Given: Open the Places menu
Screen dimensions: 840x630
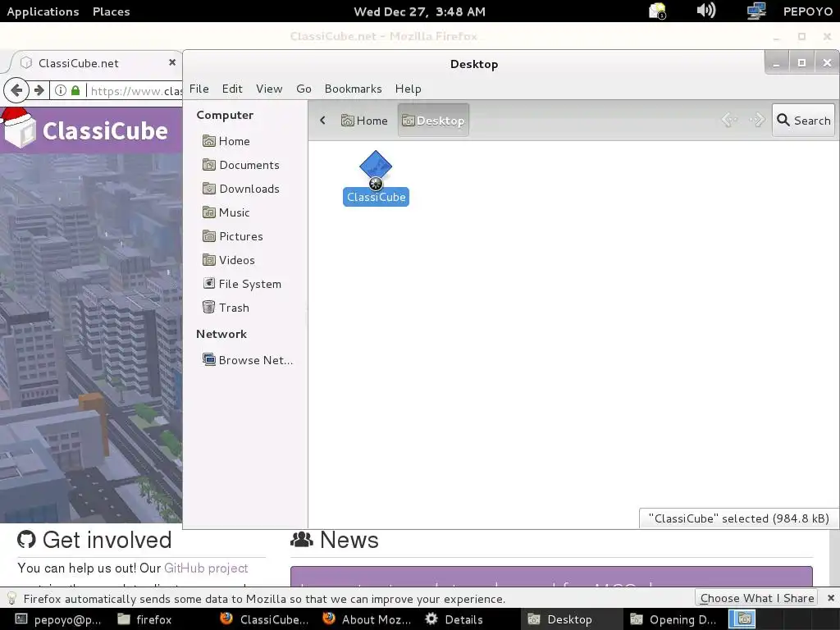Looking at the screenshot, I should pyautogui.click(x=111, y=11).
